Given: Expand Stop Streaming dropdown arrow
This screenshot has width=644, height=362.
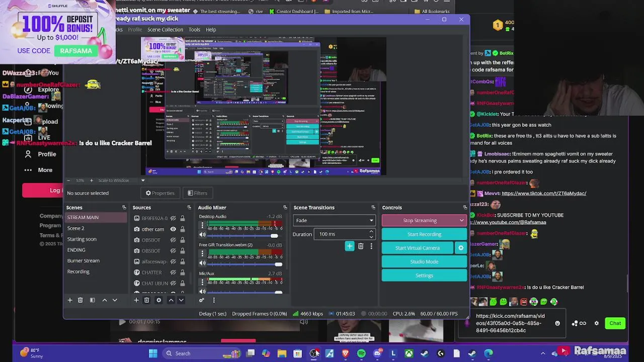Looking at the screenshot, I should [x=461, y=220].
